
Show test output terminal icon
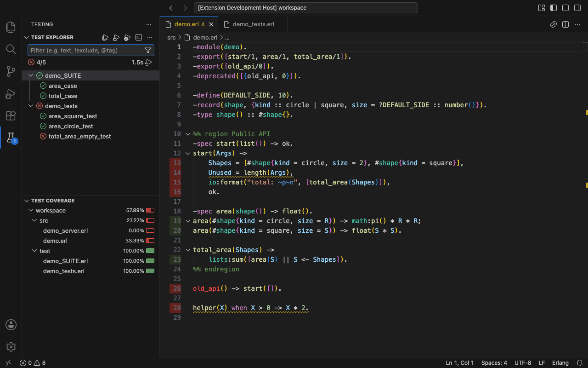point(138,38)
